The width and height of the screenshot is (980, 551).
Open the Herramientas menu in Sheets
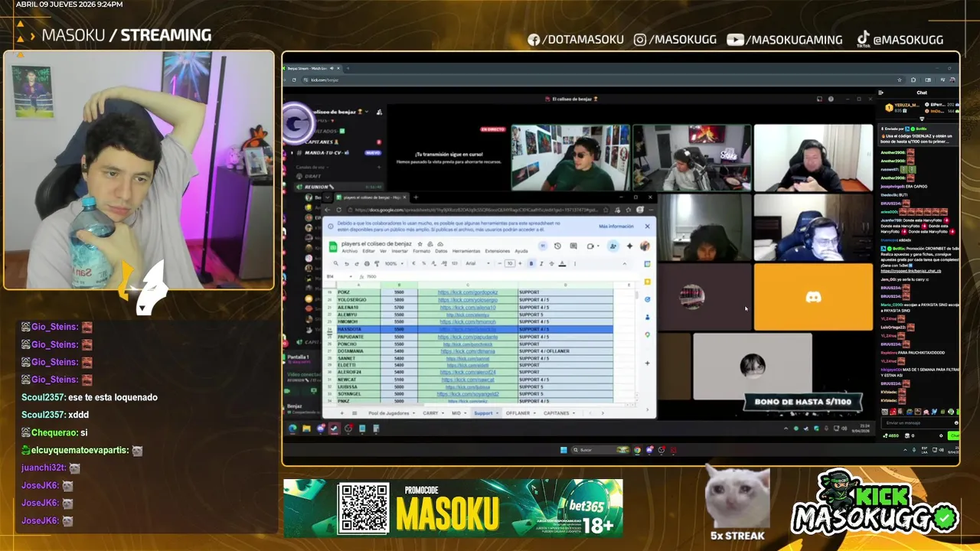[466, 251]
